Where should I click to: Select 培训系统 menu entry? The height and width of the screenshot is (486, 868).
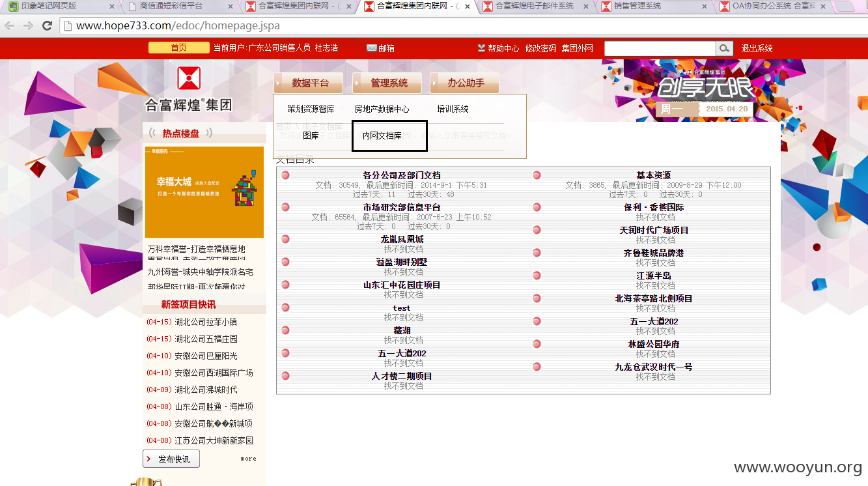453,109
